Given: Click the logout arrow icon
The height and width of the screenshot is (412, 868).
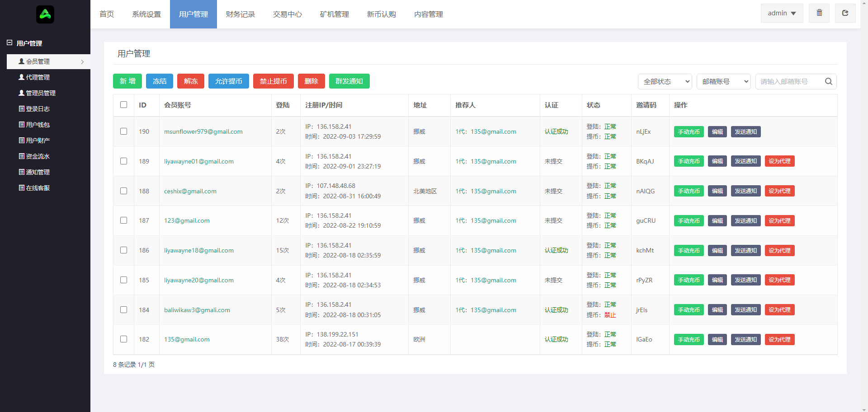Looking at the screenshot, I should coord(845,13).
